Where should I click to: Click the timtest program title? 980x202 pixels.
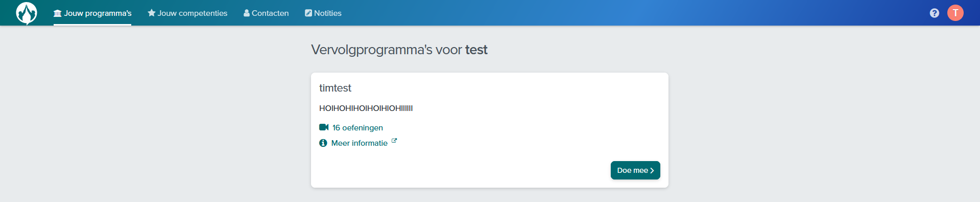(335, 88)
